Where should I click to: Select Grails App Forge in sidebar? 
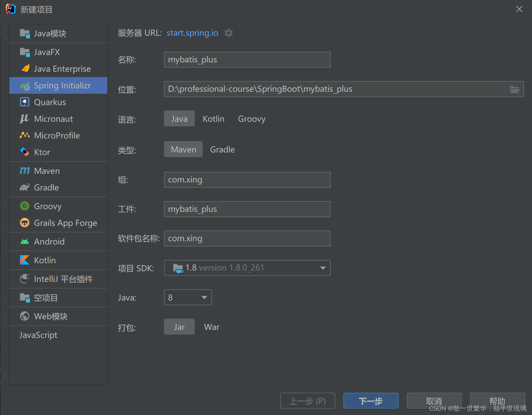point(58,223)
